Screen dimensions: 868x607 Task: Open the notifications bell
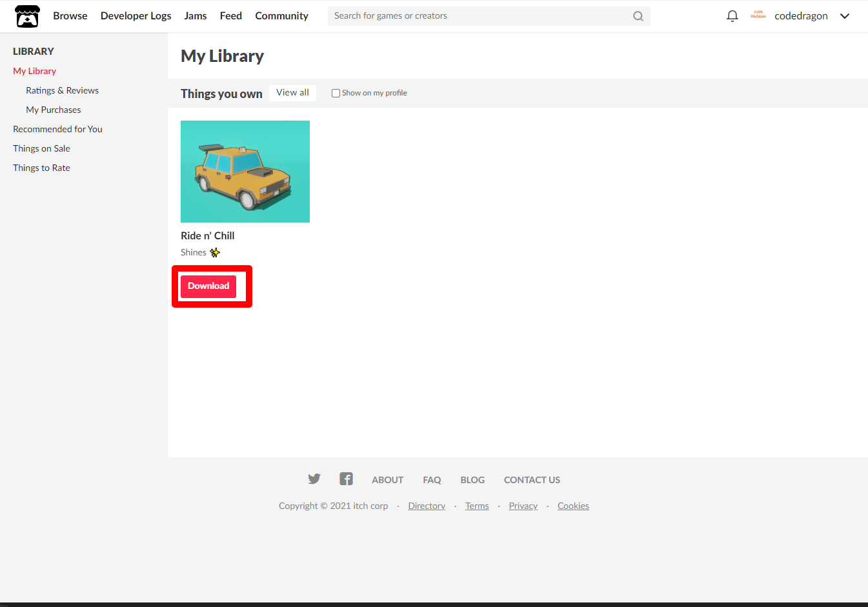(732, 16)
